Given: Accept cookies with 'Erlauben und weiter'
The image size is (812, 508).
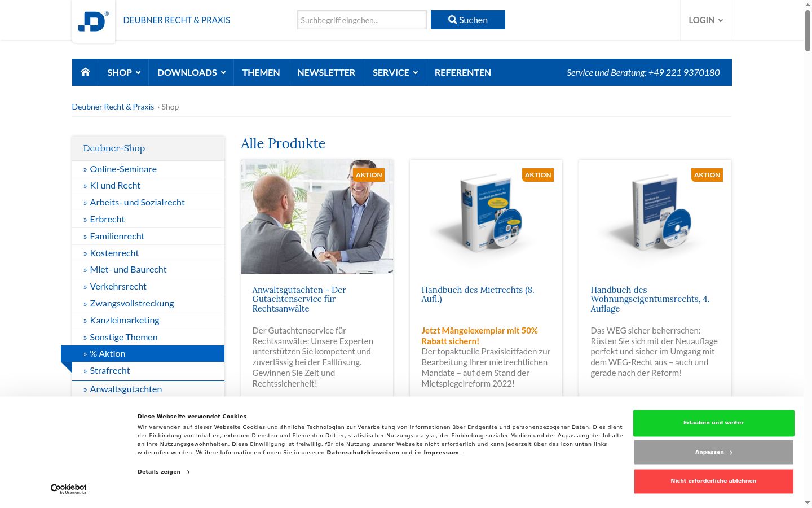Looking at the screenshot, I should coord(714,423).
